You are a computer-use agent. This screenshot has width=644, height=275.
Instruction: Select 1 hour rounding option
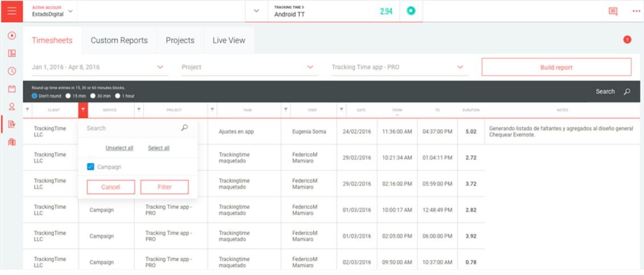[x=118, y=96]
